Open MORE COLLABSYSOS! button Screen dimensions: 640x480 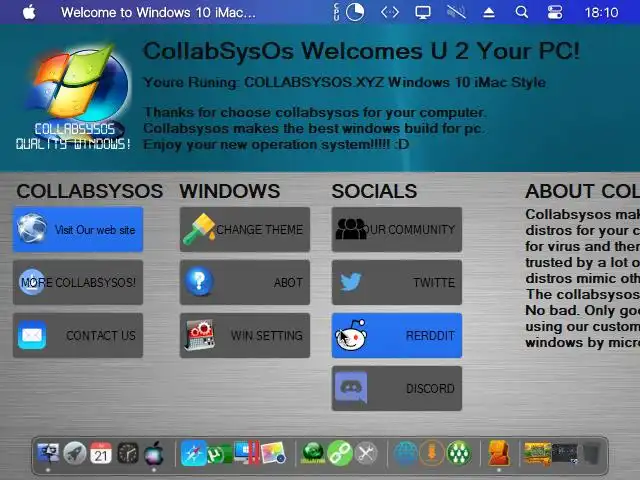[78, 282]
